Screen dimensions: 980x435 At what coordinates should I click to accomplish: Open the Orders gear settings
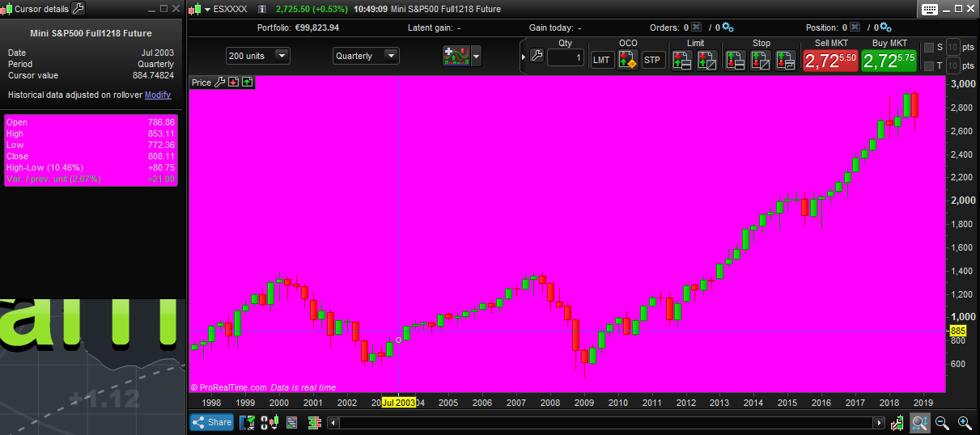click(x=727, y=27)
